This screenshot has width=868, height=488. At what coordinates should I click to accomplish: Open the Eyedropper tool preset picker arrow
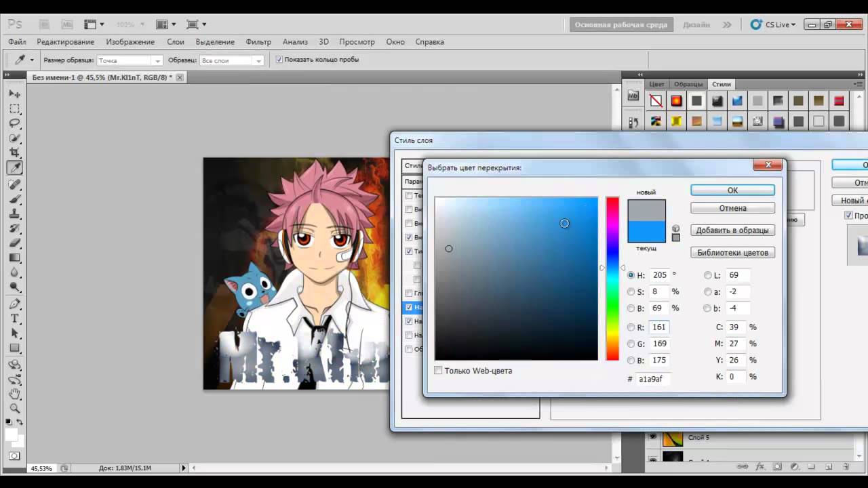31,60
